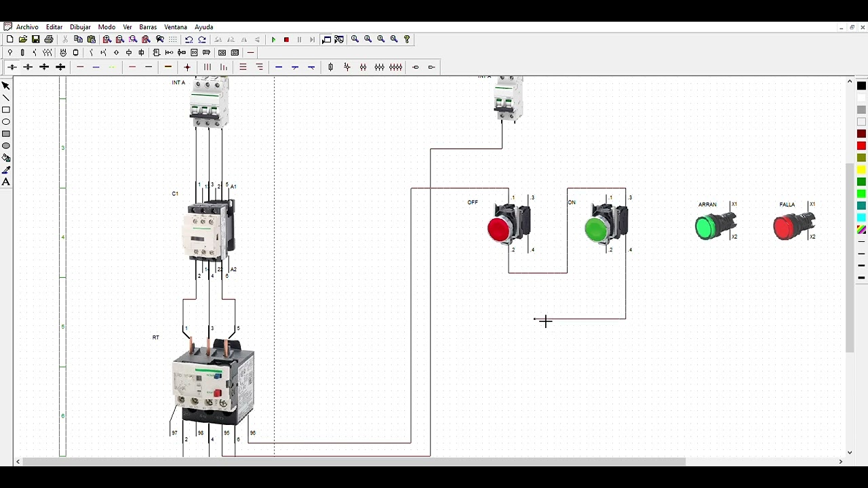Advance simulation with the step button
The width and height of the screenshot is (868, 488).
point(312,39)
